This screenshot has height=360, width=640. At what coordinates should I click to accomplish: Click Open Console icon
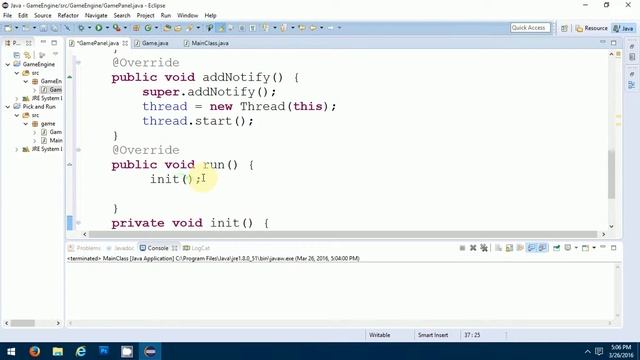point(585,248)
